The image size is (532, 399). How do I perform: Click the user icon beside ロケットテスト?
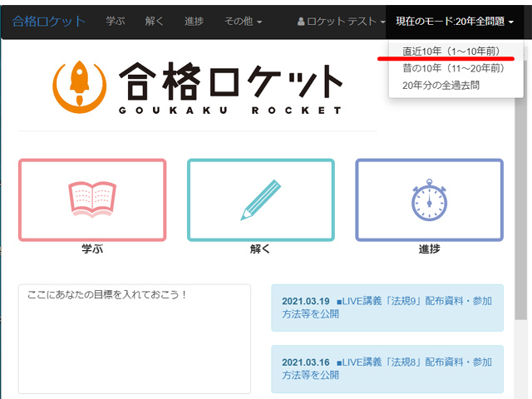(x=301, y=22)
